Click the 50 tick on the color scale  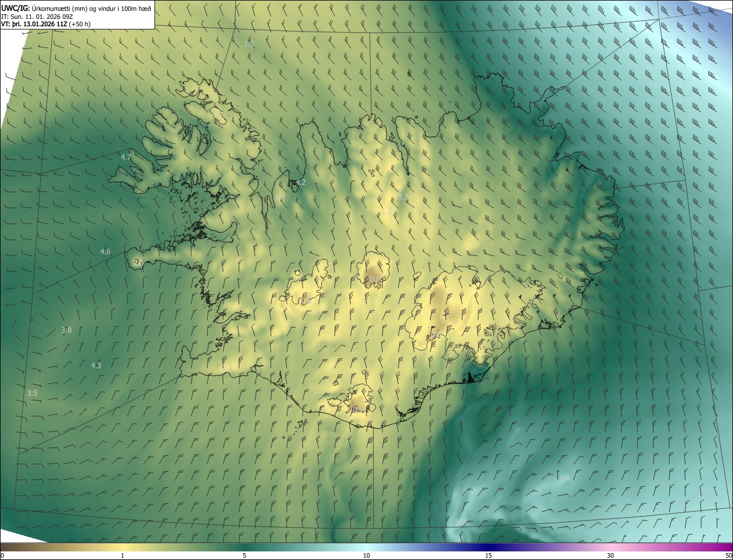[x=728, y=555]
